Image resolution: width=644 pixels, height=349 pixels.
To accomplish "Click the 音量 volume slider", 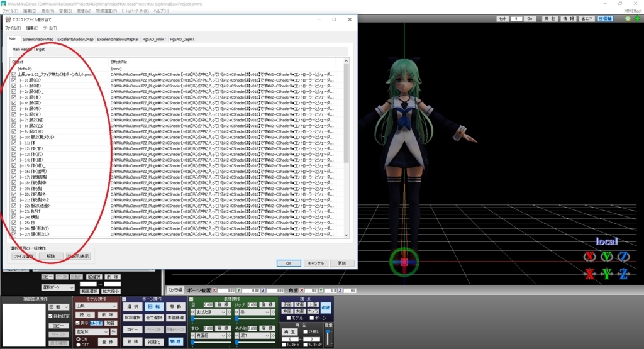I will (328, 337).
